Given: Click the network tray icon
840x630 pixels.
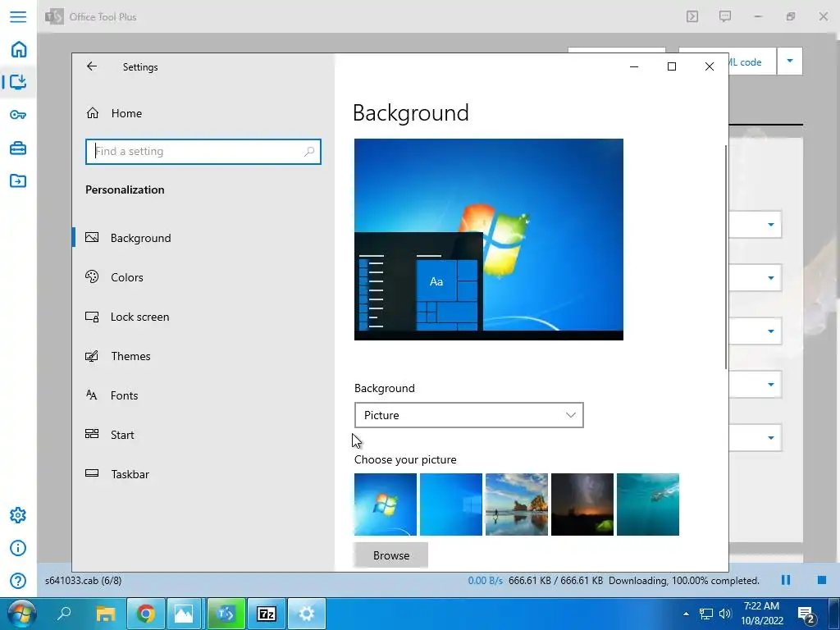Looking at the screenshot, I should pos(706,614).
